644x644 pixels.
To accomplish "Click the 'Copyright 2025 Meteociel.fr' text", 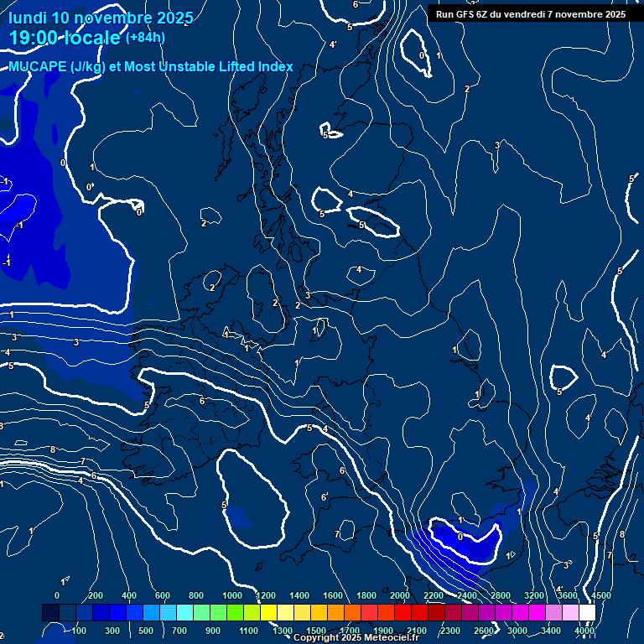I will tap(356, 637).
